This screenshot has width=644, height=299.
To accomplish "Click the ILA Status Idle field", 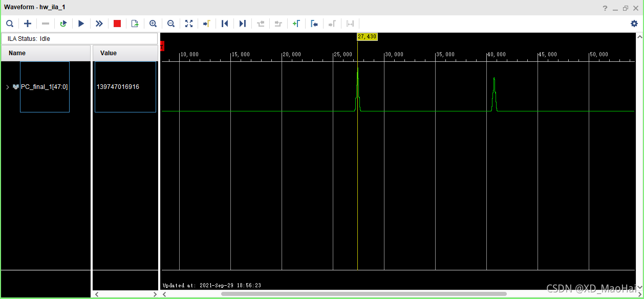I will point(79,39).
